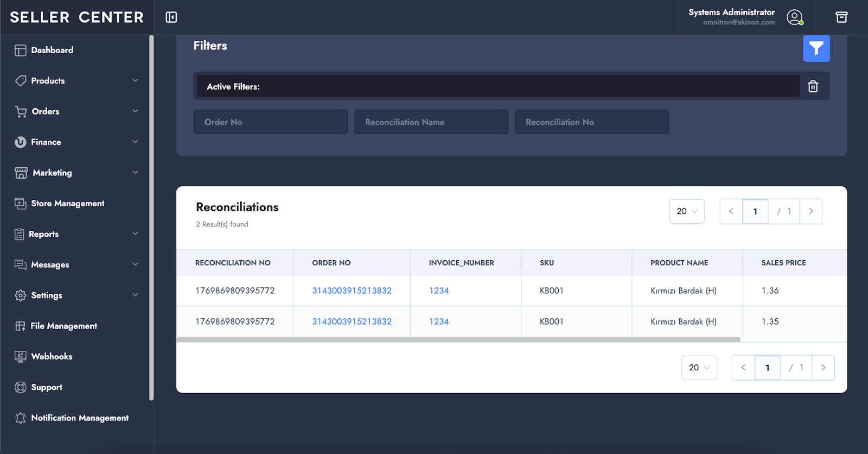Open order 3143003915213832 link in first row
Image resolution: width=868 pixels, height=454 pixels.
click(x=352, y=291)
